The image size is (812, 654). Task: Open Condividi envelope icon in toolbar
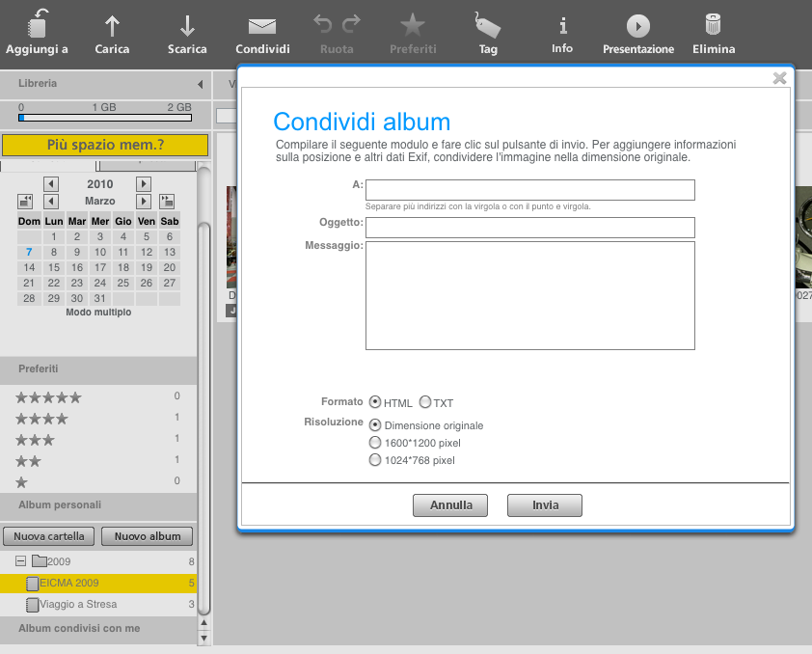(262, 25)
